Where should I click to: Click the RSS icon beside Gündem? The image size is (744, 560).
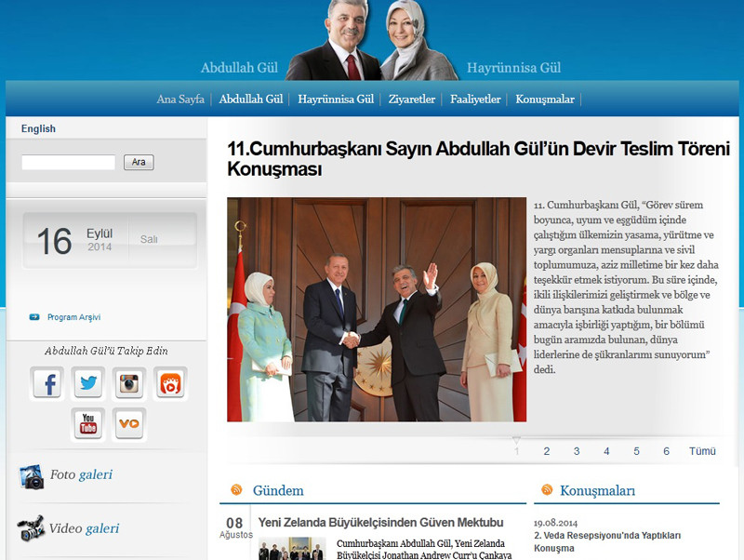pos(236,490)
